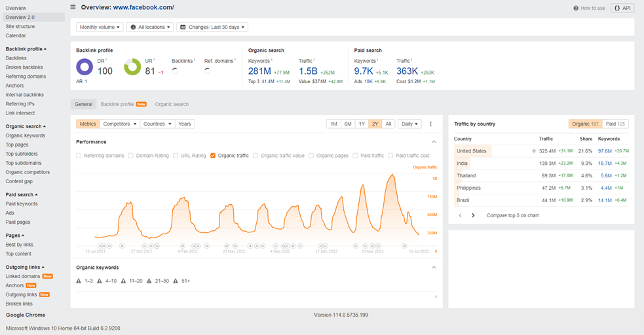Open the All locations dropdown
The image size is (644, 335).
[150, 27]
